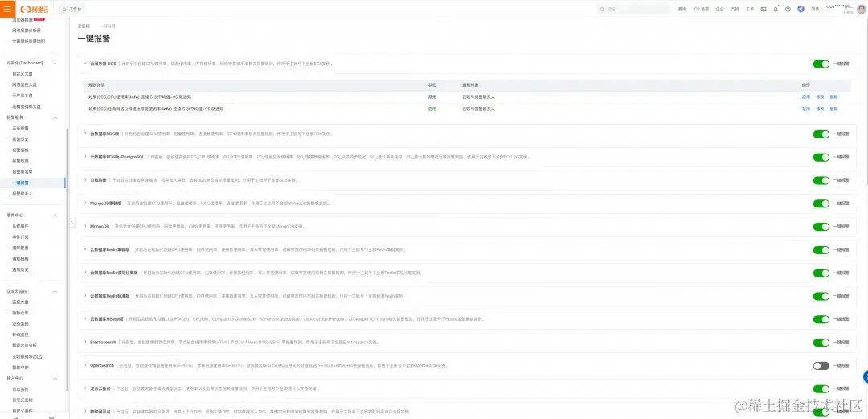Collapse the 事件中心 sidebar group
The width and height of the screenshot is (868, 419).
(55, 215)
